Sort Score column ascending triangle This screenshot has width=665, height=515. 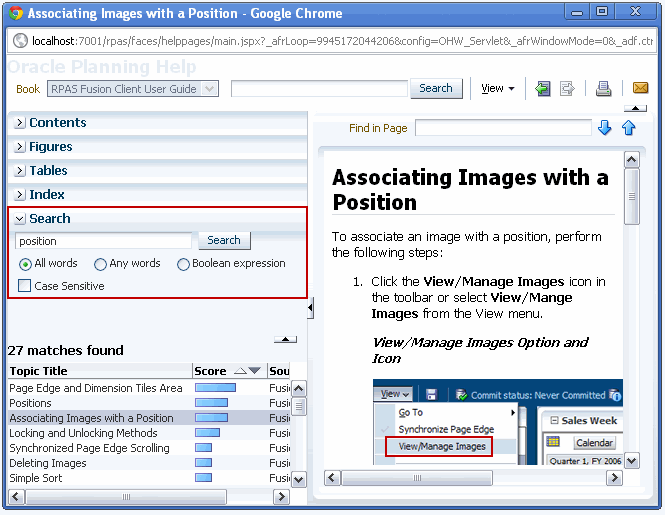point(240,371)
